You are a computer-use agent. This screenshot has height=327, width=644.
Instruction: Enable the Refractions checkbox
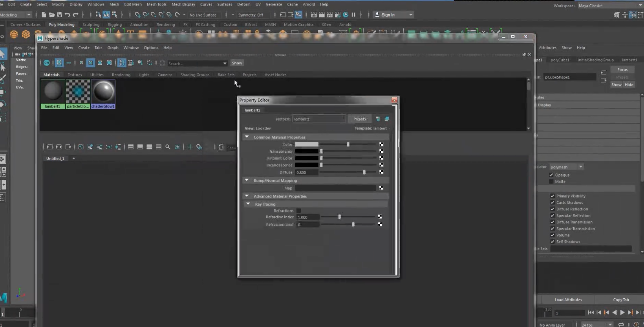(x=298, y=211)
